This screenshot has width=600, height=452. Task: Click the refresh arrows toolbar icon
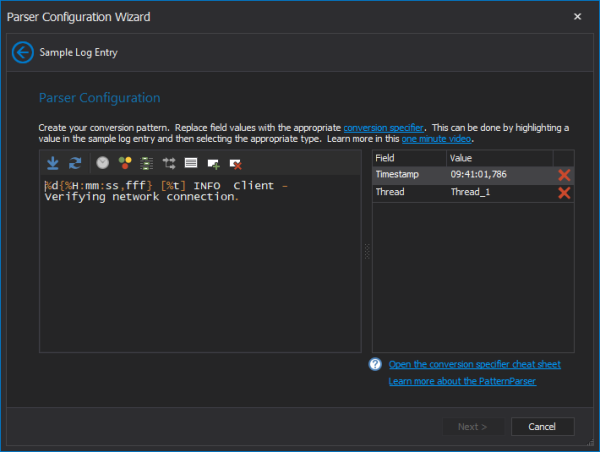pos(75,163)
